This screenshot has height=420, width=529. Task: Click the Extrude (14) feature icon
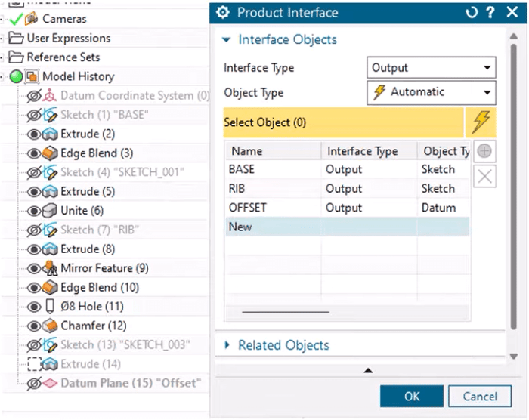point(50,364)
